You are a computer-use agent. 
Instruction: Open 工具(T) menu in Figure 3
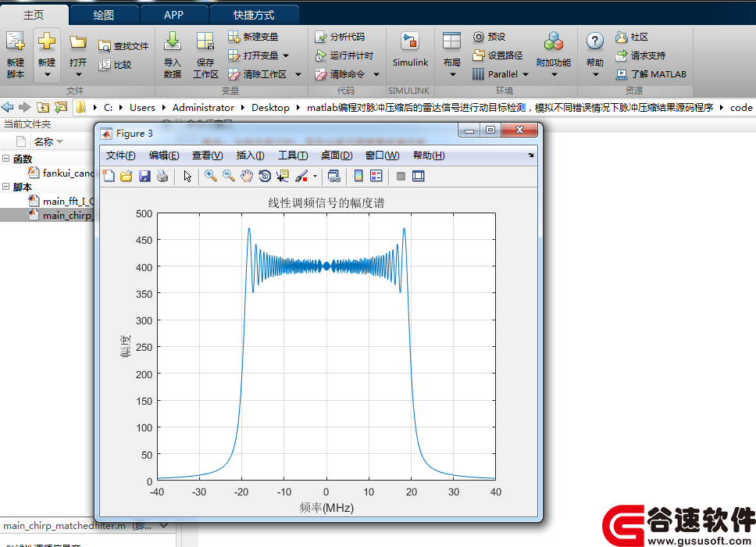point(293,156)
